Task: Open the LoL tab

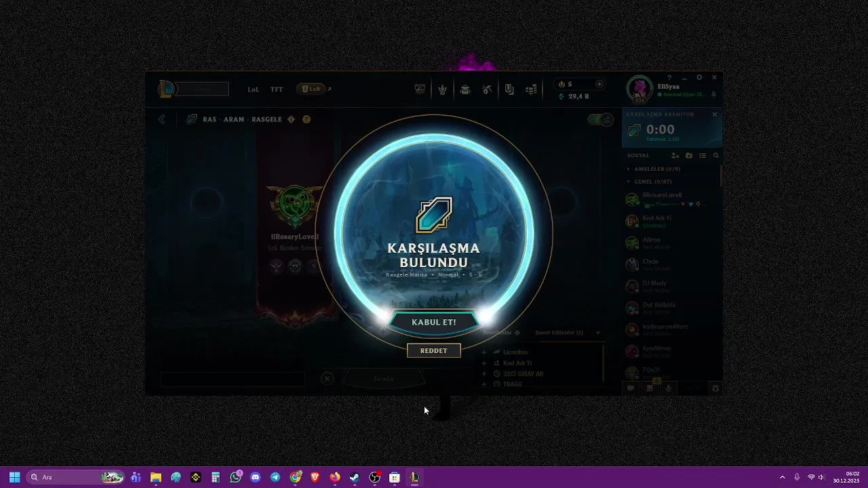Action: pos(253,89)
